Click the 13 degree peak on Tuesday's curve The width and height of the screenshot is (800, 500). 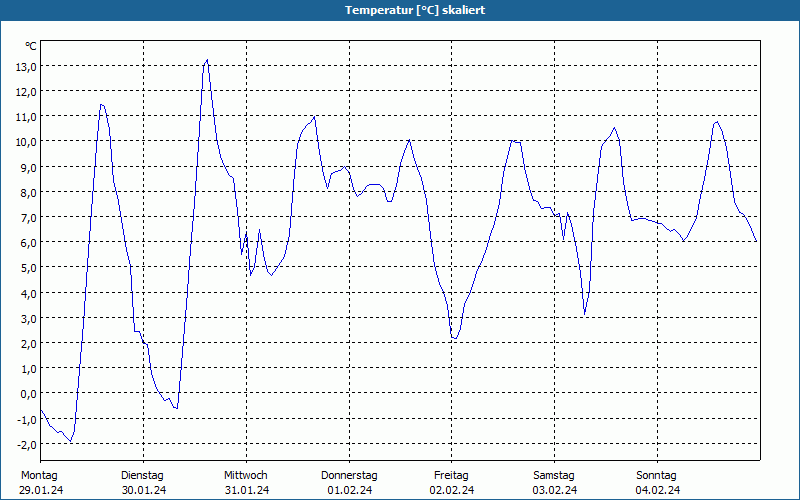pos(207,60)
